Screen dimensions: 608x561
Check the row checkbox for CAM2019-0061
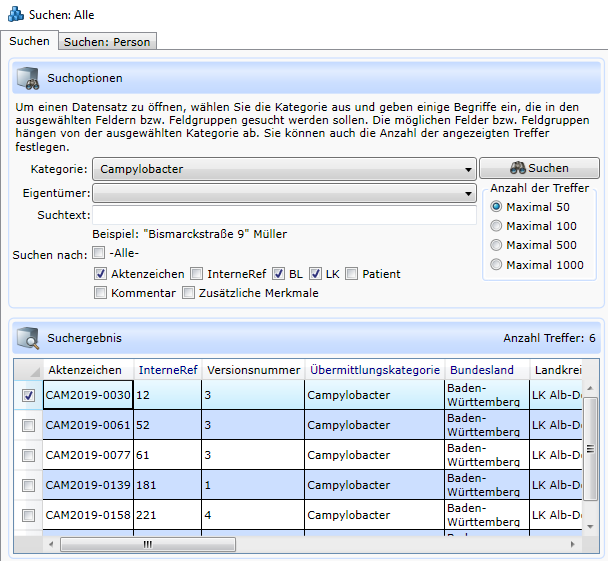(x=28, y=426)
